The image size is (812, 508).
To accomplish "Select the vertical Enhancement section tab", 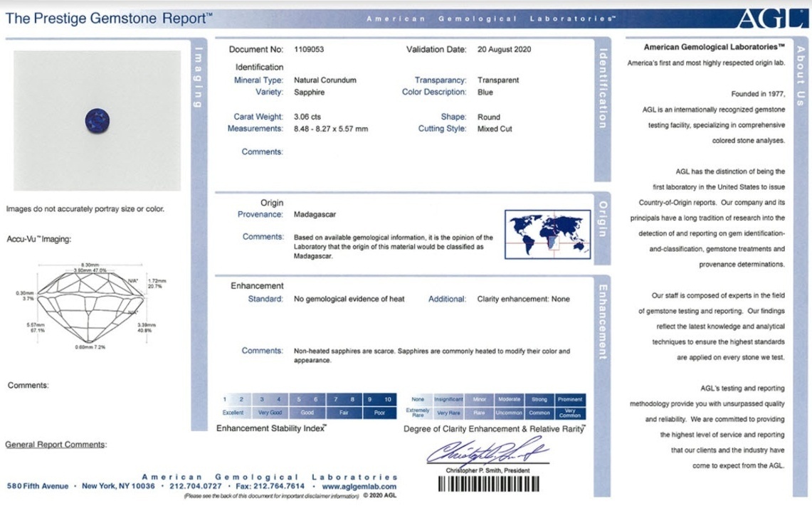I will click(603, 322).
